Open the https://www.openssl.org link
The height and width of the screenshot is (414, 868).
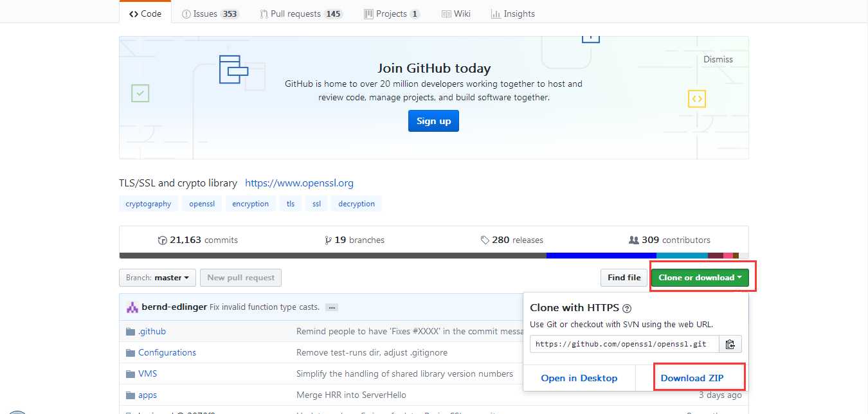pyautogui.click(x=300, y=183)
